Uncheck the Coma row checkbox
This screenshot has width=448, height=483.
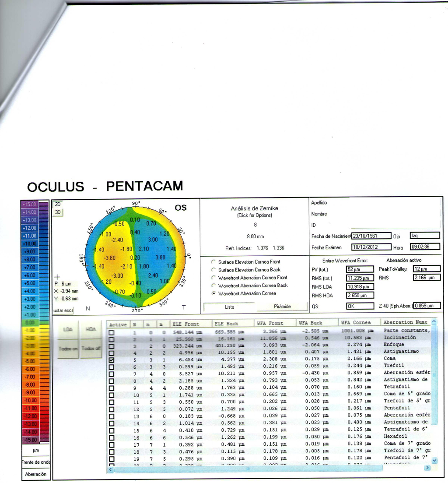[x=112, y=360]
